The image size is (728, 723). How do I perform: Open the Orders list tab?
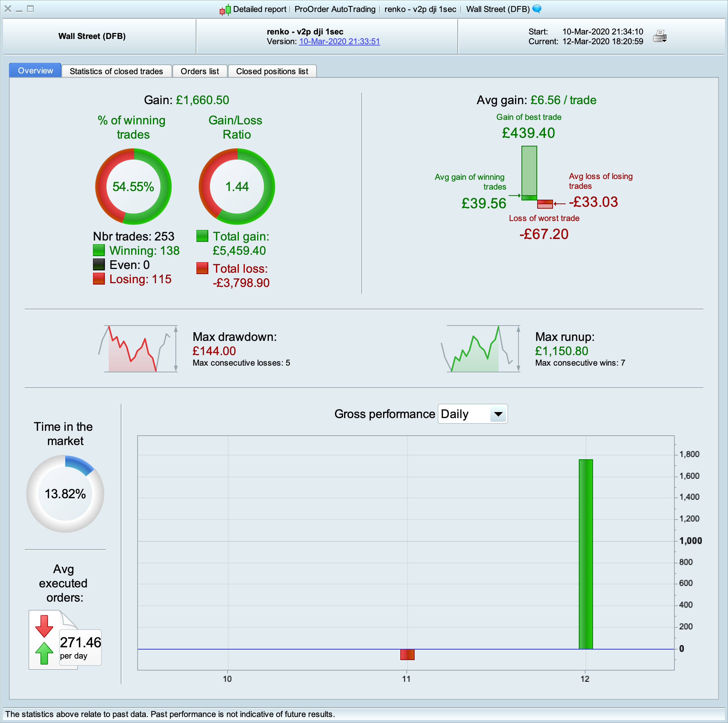200,71
